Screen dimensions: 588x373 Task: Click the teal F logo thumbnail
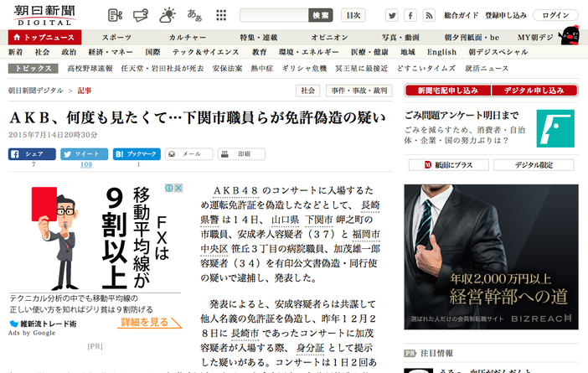555,128
